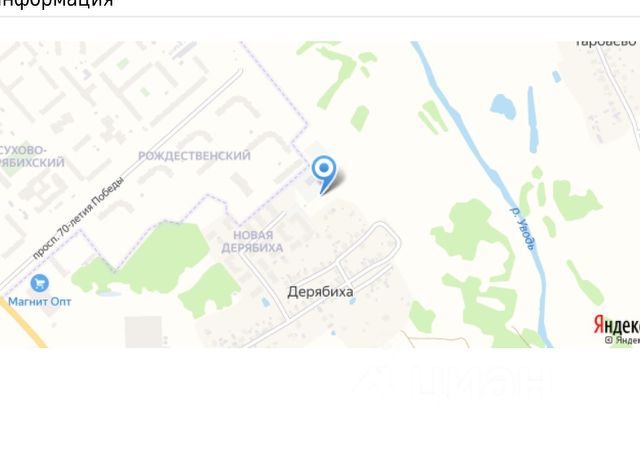Viewport: 640px width, 471px height.
Task: Click the Яндекс logo on map
Action: (617, 325)
